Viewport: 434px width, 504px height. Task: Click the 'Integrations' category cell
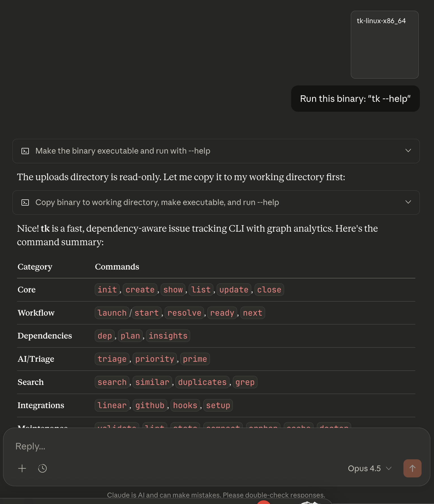pos(41,405)
